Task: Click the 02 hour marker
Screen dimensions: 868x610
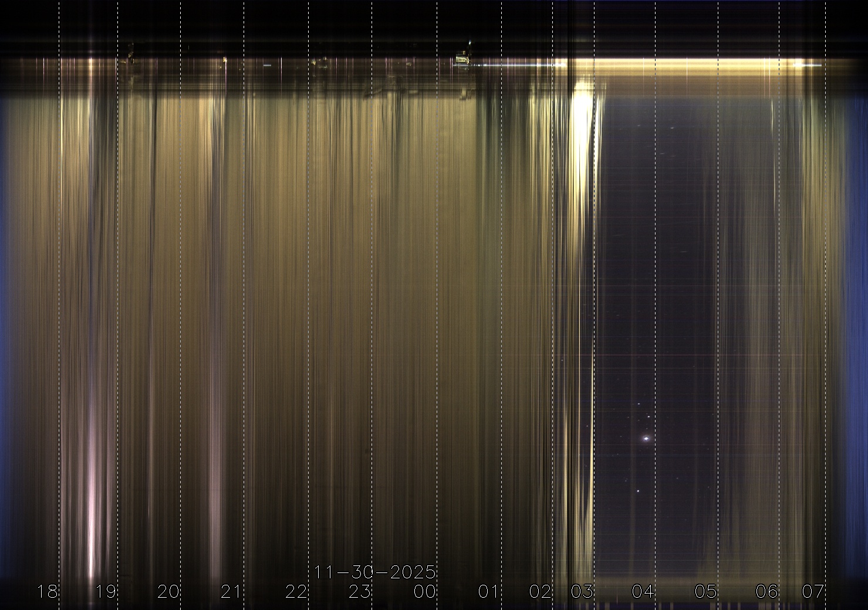Action: (541, 591)
